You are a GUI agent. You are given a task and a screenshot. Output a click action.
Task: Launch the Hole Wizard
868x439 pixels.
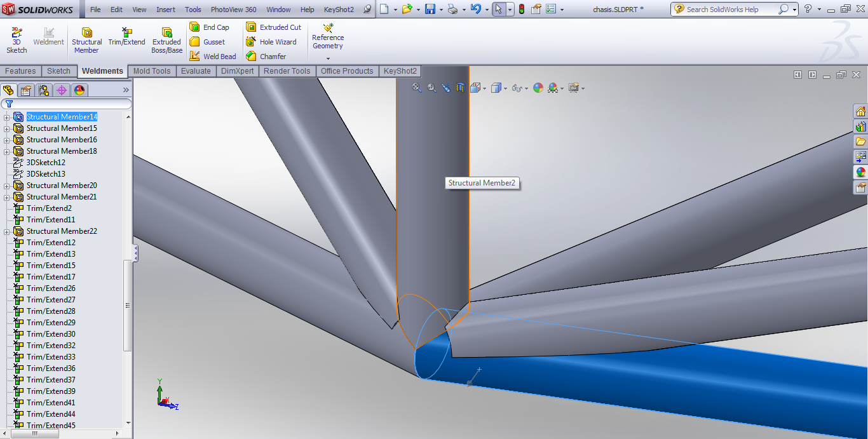click(x=271, y=42)
